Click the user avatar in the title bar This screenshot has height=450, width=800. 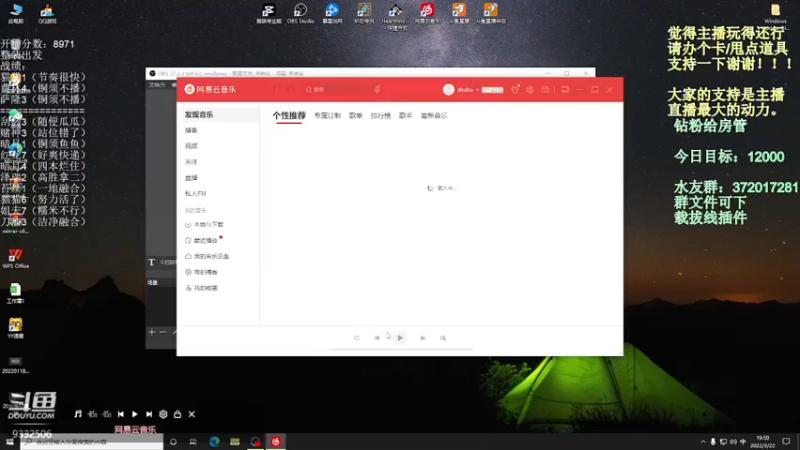[448, 89]
